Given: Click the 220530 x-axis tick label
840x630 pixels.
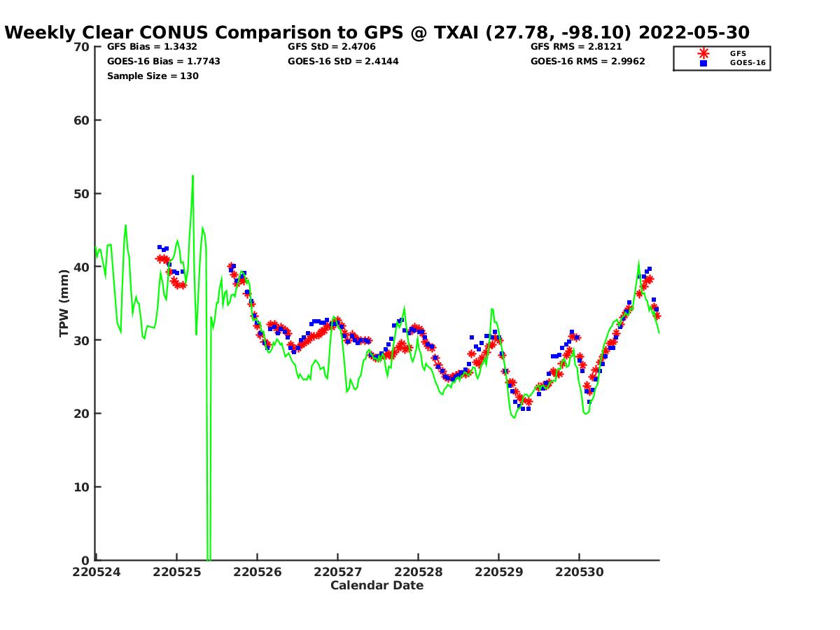Looking at the screenshot, I should [x=579, y=572].
